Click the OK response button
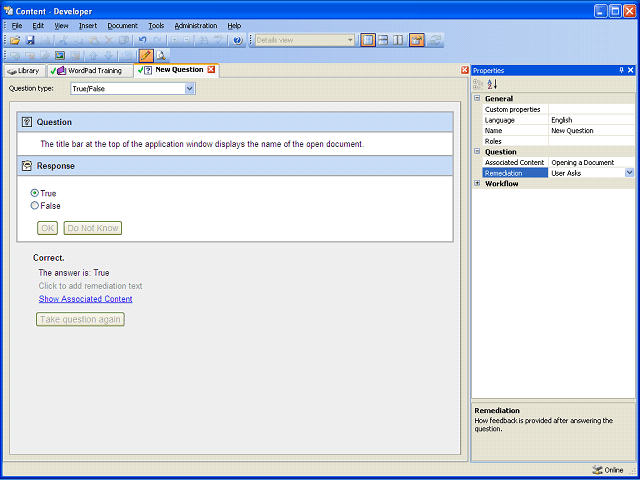 pyautogui.click(x=47, y=228)
